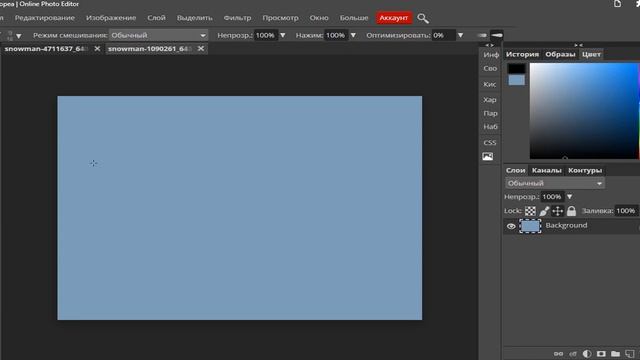The height and width of the screenshot is (360, 640).
Task: Switch to the Образы tab
Action: click(560, 54)
